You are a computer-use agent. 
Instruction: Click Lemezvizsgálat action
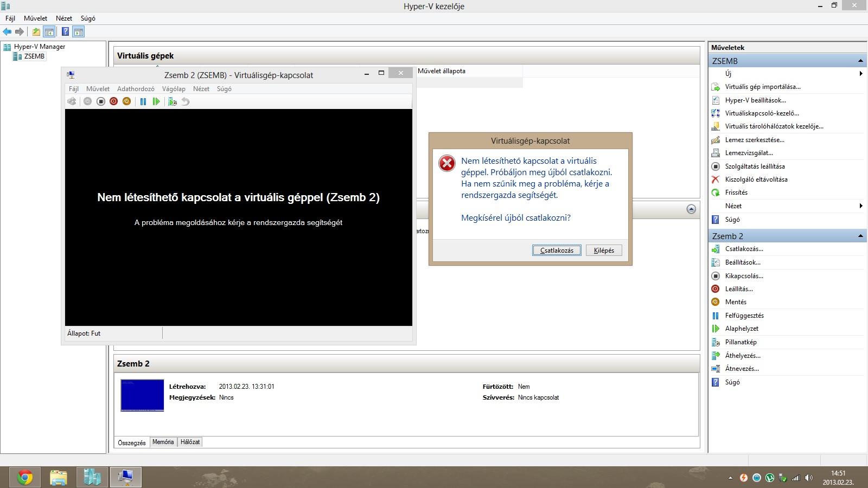click(749, 153)
